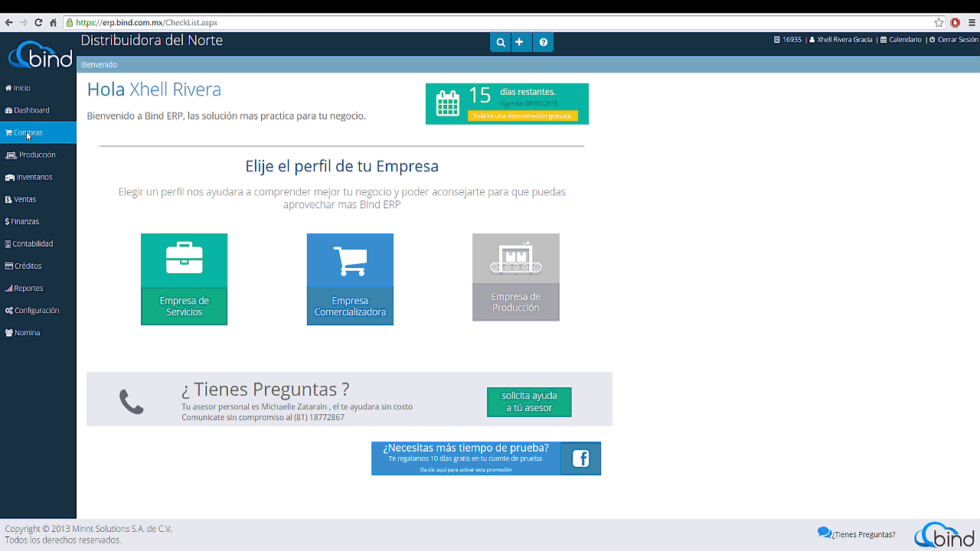980x551 pixels.
Task: Click the phone handset icon
Action: point(131,402)
